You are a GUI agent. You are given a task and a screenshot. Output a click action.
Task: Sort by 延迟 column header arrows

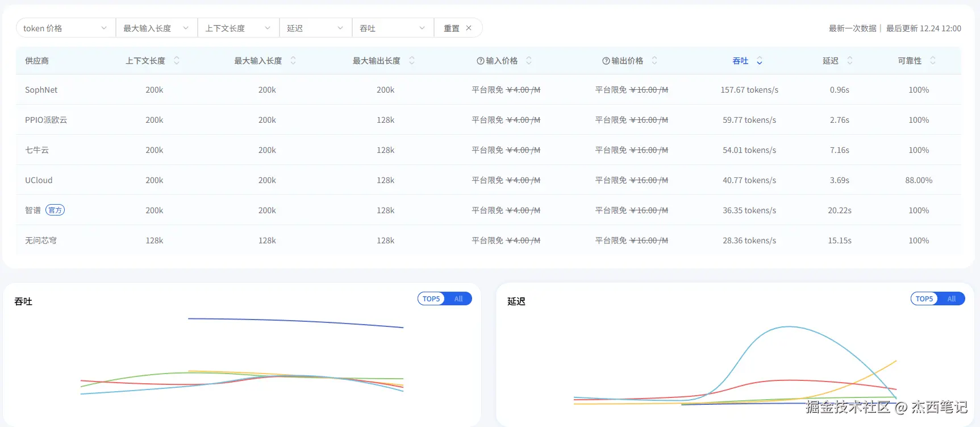tap(850, 60)
